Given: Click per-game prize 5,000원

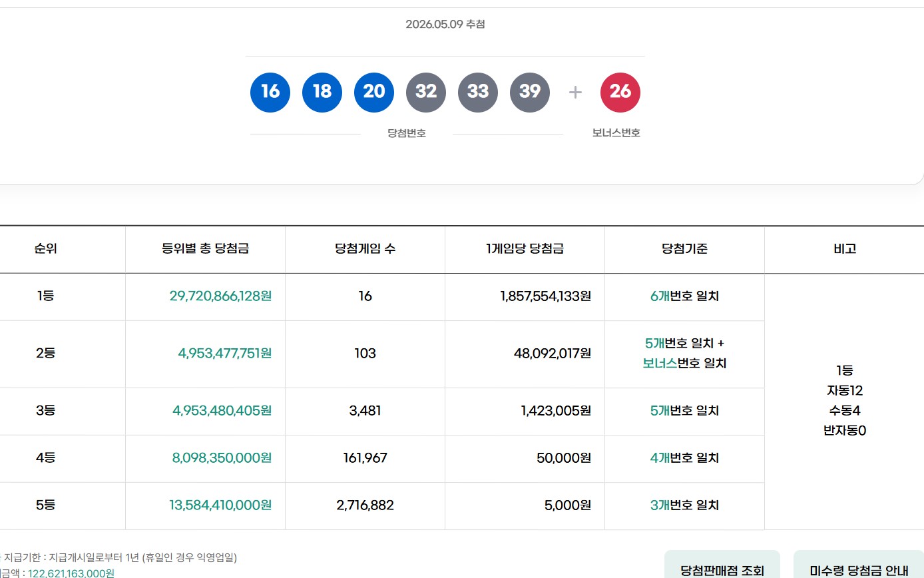Looking at the screenshot, I should 567,505.
